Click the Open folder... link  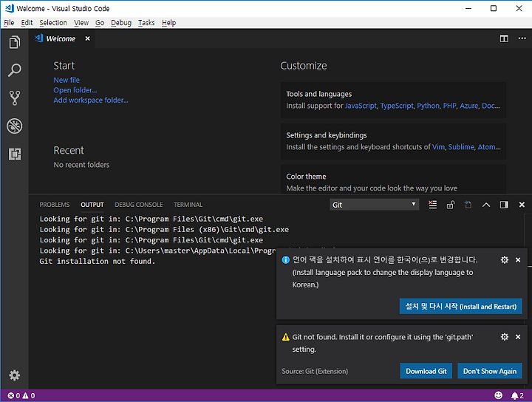click(x=75, y=90)
